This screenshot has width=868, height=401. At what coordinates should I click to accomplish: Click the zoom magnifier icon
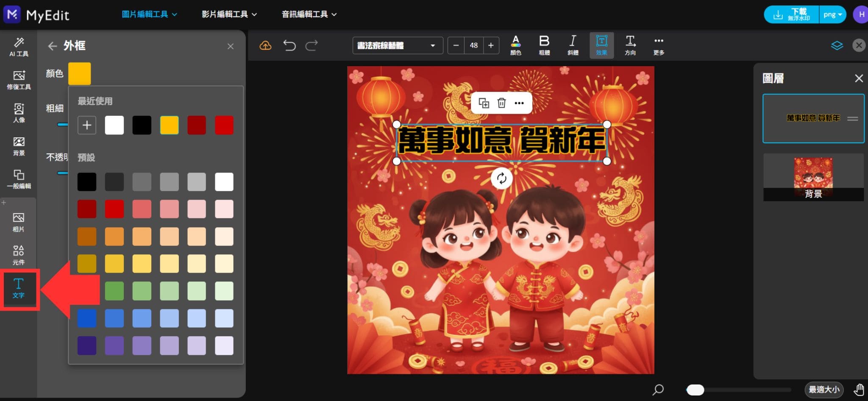(658, 390)
